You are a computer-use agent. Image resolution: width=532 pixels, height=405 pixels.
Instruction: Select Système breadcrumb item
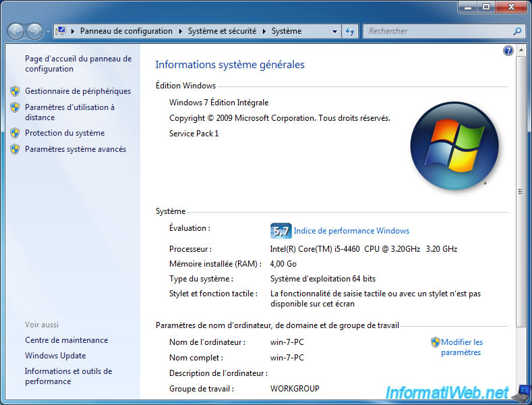coord(287,31)
